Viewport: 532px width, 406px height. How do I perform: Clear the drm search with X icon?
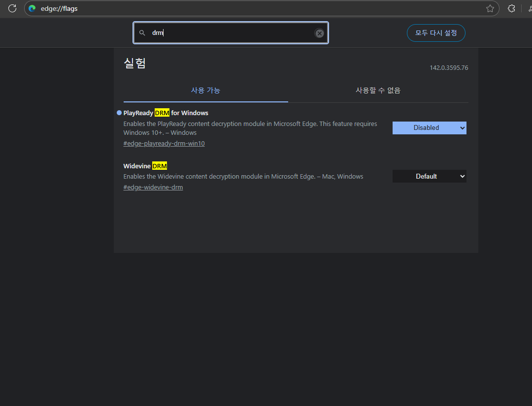coord(319,33)
